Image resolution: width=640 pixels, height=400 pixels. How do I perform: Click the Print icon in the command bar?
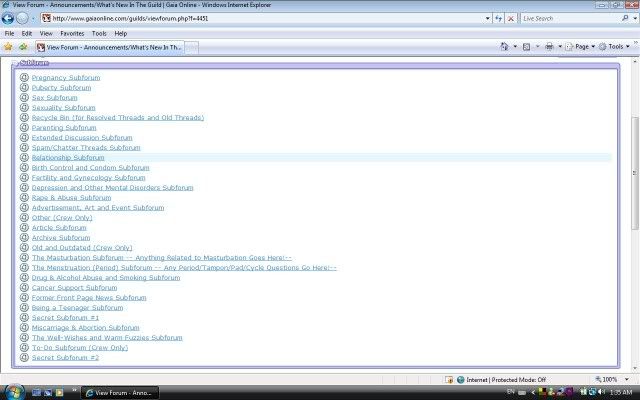tap(549, 47)
